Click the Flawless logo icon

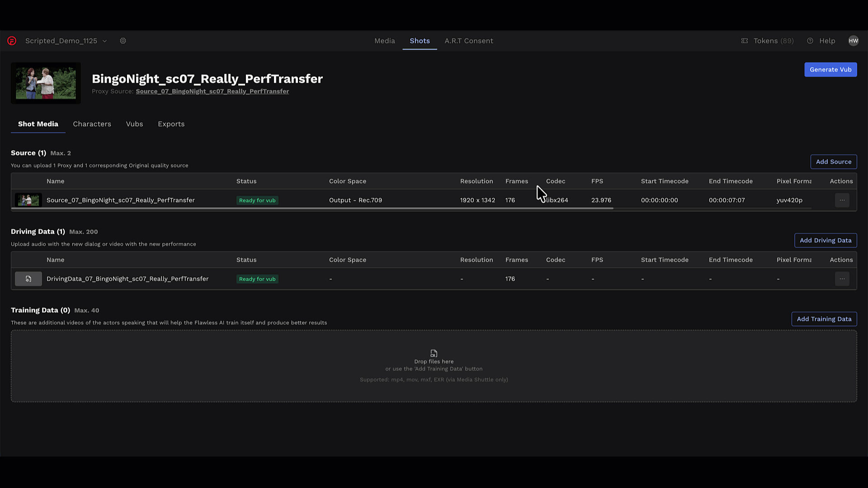[x=12, y=41]
